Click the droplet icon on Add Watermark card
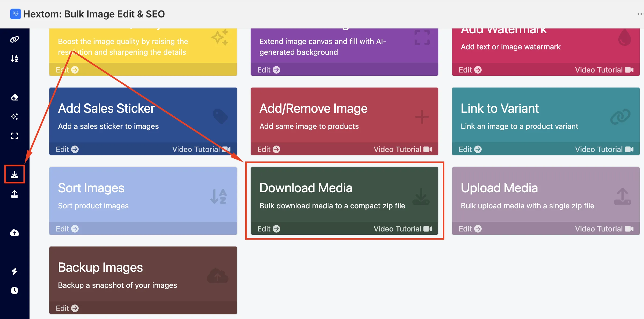 625,38
